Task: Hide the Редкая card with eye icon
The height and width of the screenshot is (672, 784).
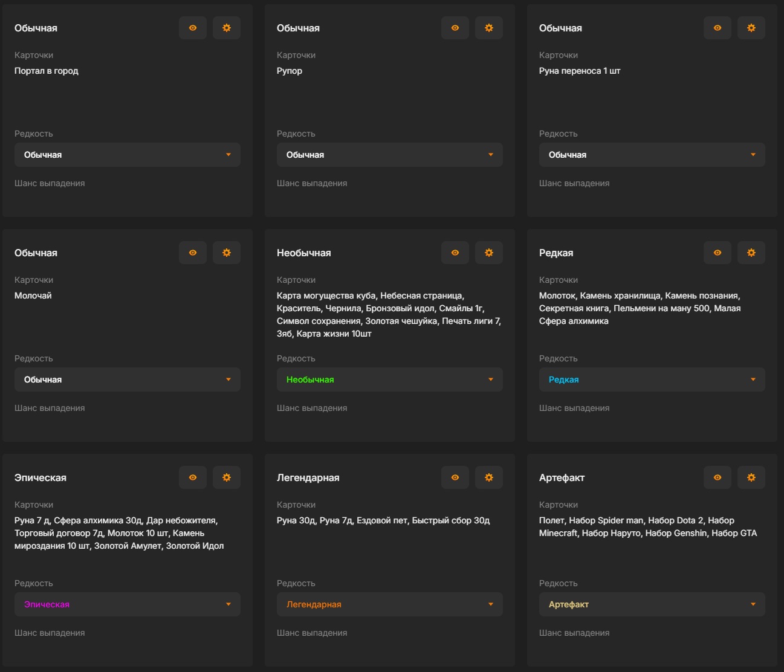Action: coord(718,253)
